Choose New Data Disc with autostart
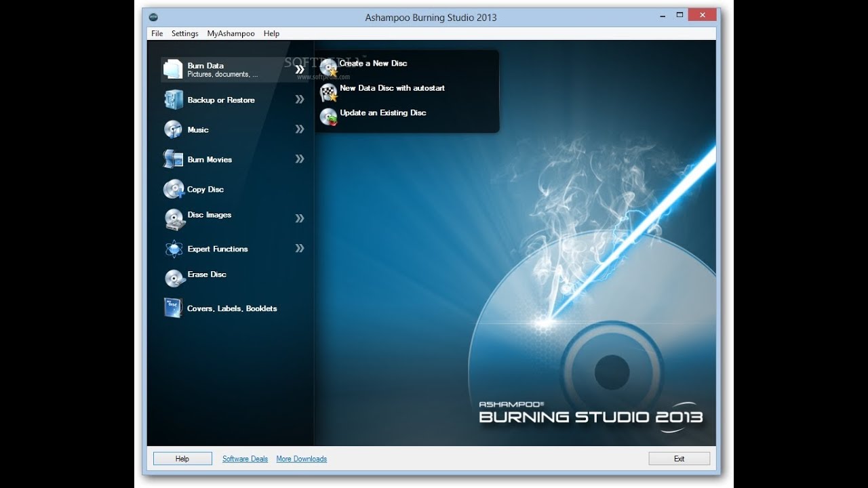 coord(392,88)
